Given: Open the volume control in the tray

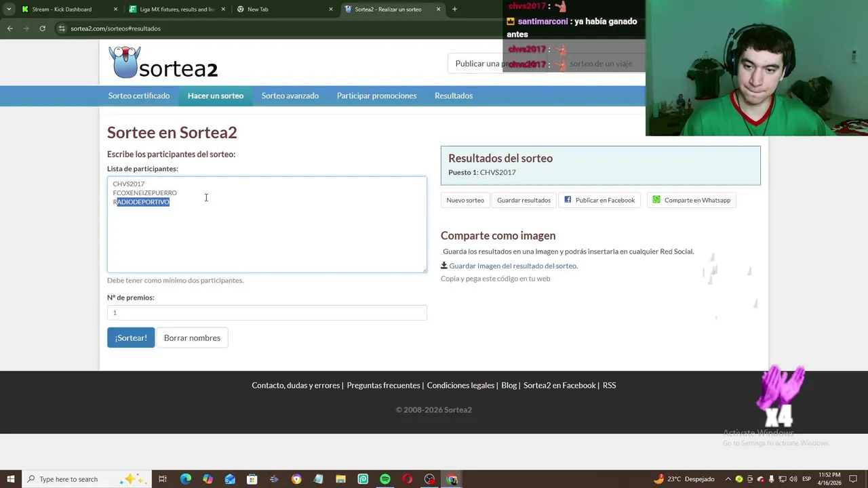Looking at the screenshot, I should click(792, 479).
